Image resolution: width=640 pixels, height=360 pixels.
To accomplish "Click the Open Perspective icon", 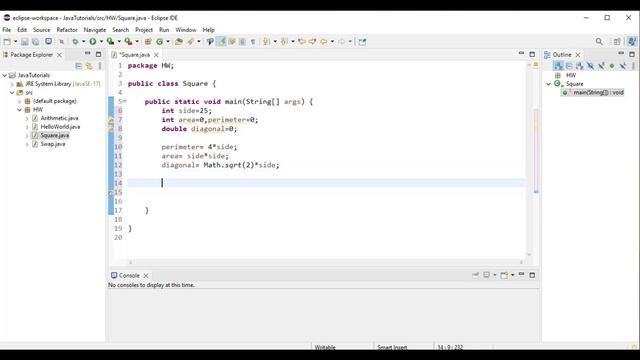I will click(617, 42).
